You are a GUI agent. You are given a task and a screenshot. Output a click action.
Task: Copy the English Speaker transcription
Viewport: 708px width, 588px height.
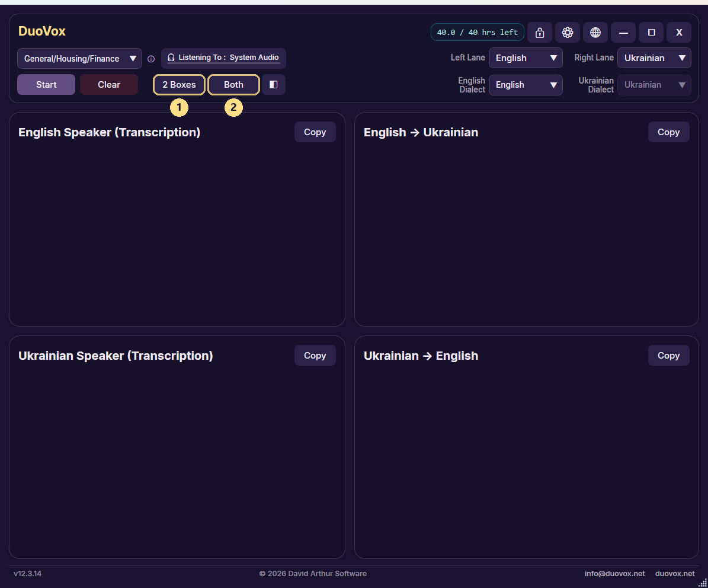pyautogui.click(x=315, y=132)
